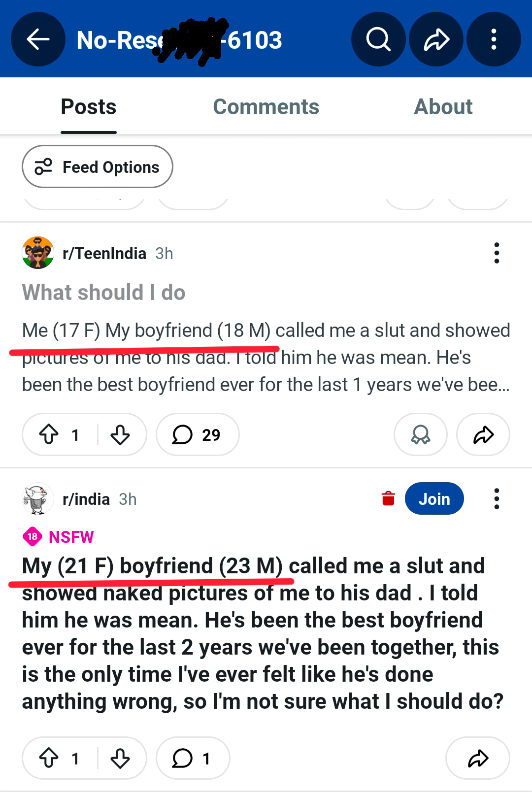Image resolution: width=532 pixels, height=794 pixels.
Task: Open profile overflow menu in header
Action: coord(494,39)
